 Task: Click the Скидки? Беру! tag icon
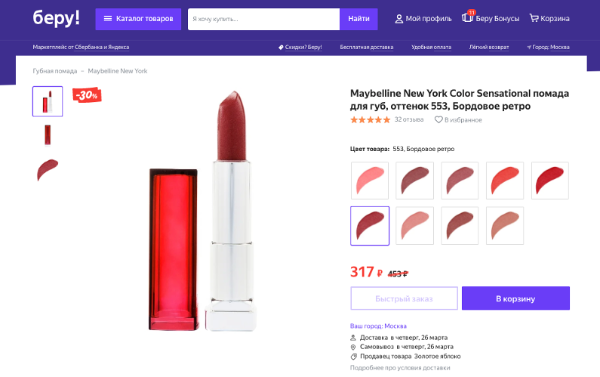tap(281, 47)
